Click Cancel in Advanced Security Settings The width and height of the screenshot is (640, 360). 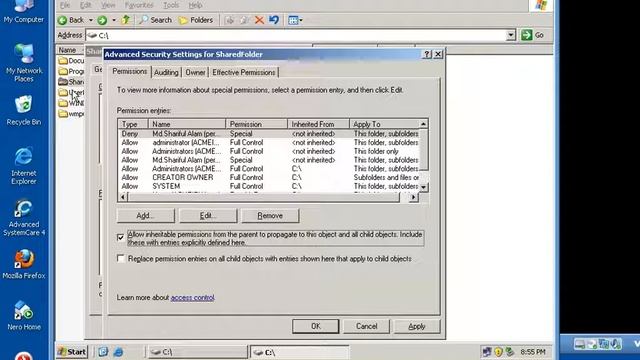tap(366, 326)
